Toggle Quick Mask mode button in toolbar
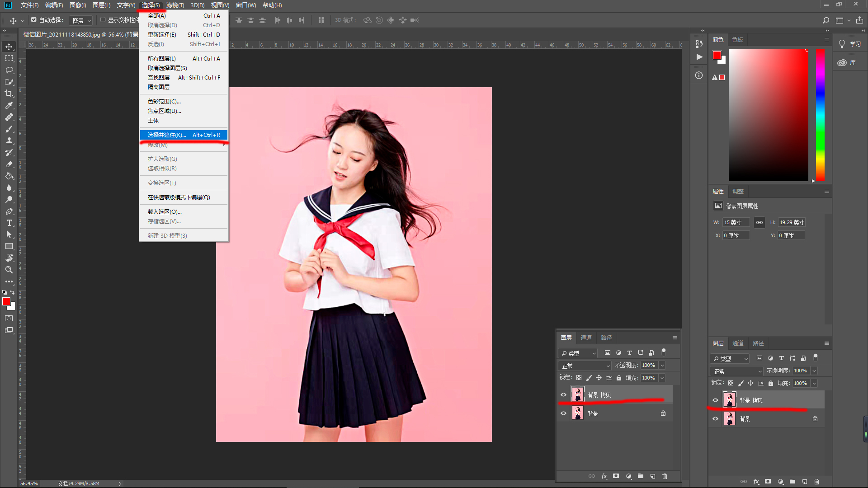This screenshot has height=488, width=868. click(x=9, y=319)
